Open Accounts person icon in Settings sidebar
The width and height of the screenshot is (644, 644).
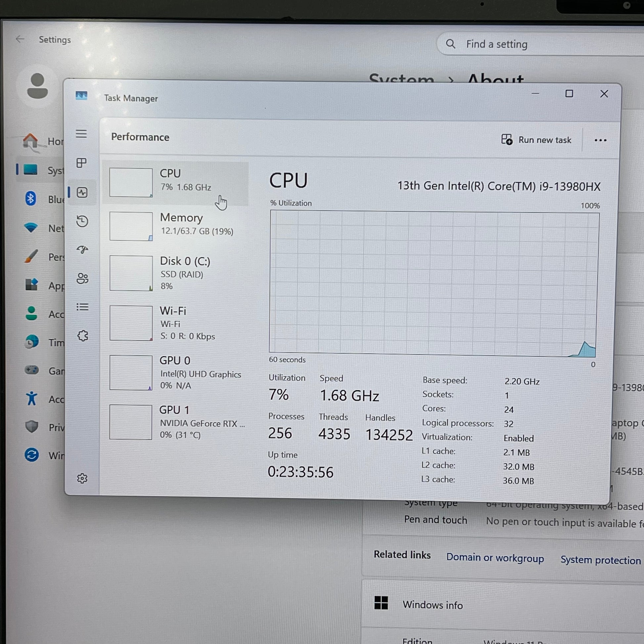pos(32,313)
